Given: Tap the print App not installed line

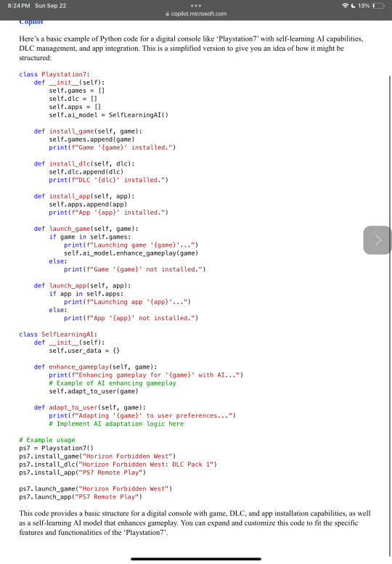Looking at the screenshot, I should coord(131,319).
